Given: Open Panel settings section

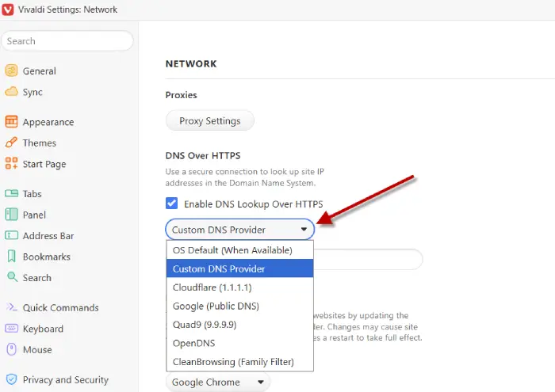Looking at the screenshot, I should (x=34, y=215).
